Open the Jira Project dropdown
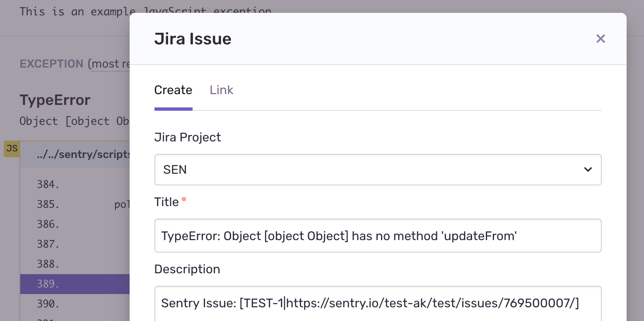This screenshot has width=644, height=321. [378, 170]
